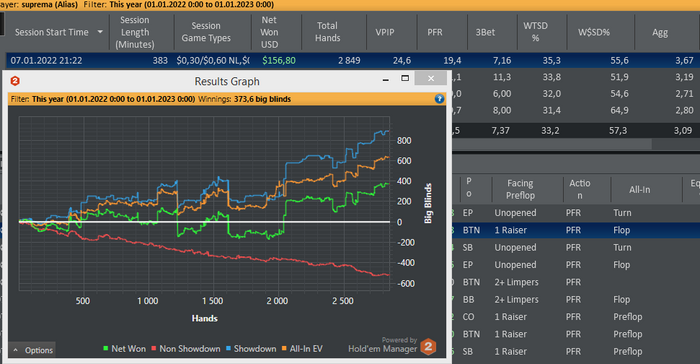Click the HM2 icon in Results Graph title bar
Viewport: 700px width, 364px height.
point(15,81)
